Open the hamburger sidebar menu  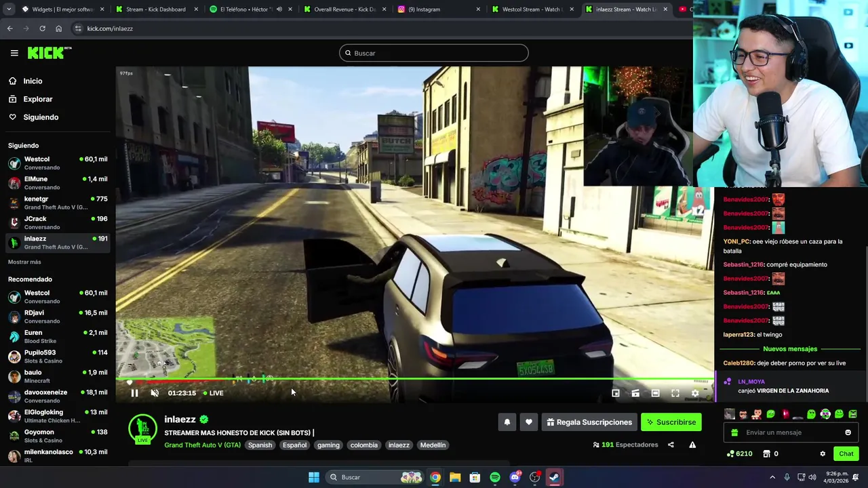click(14, 53)
